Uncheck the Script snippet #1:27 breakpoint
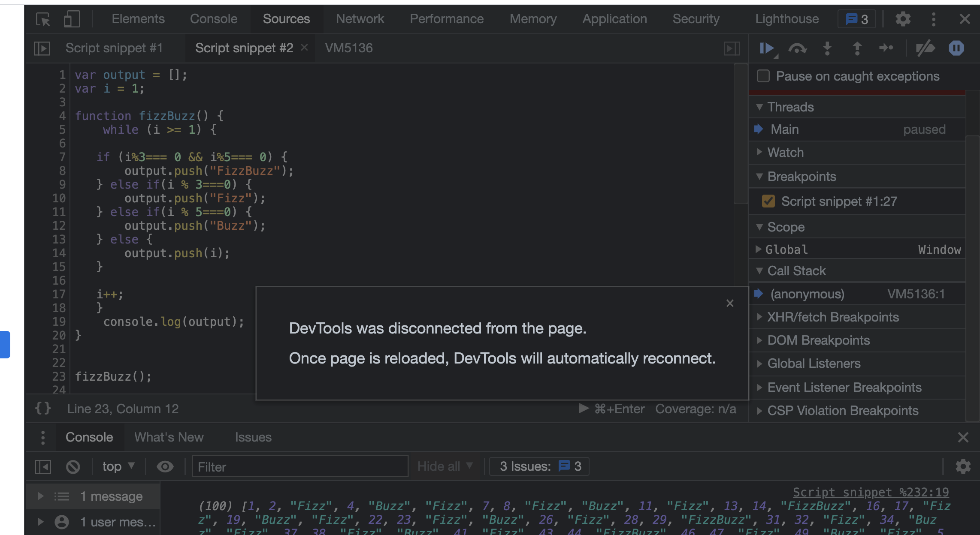The width and height of the screenshot is (980, 535). coord(768,201)
